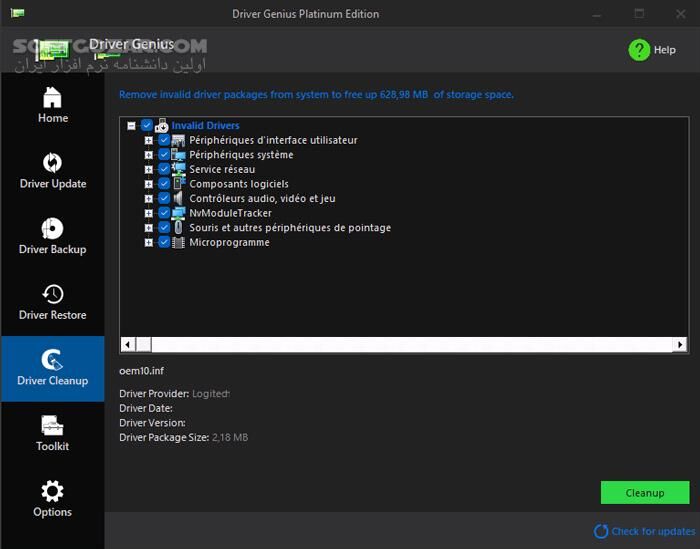Click the right arrow of horizontal scrollbar
The height and width of the screenshot is (549, 700).
(679, 344)
